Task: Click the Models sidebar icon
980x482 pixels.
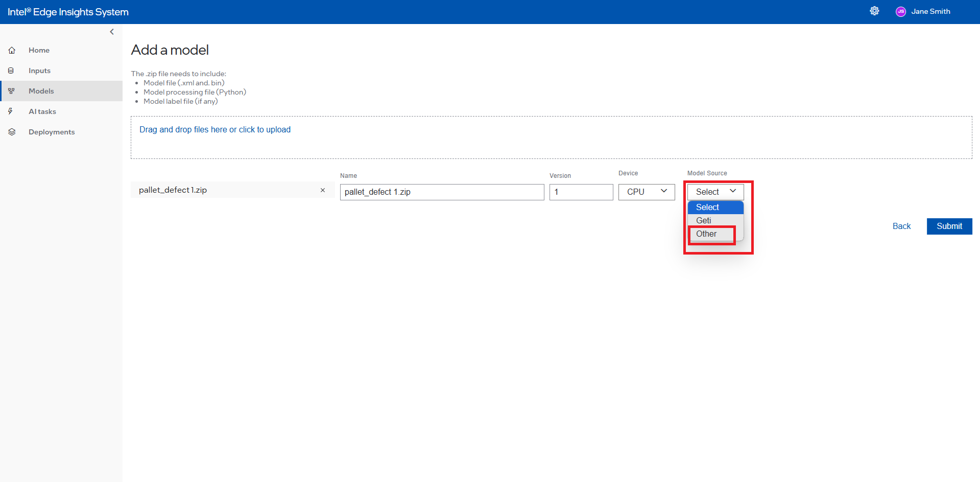Action: (x=11, y=91)
